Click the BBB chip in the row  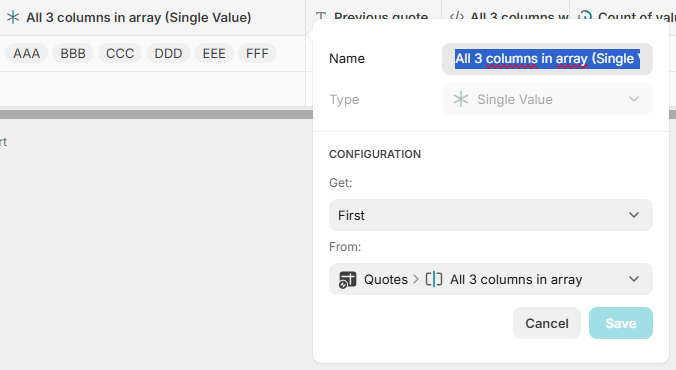click(73, 53)
